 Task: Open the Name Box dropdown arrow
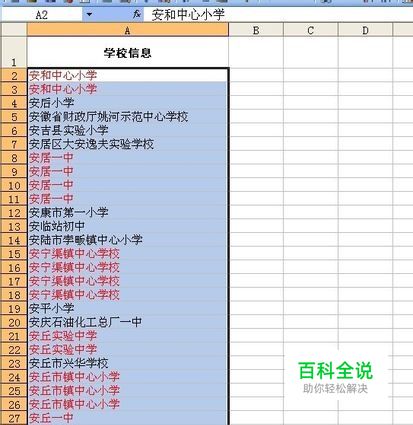pyautogui.click(x=89, y=14)
